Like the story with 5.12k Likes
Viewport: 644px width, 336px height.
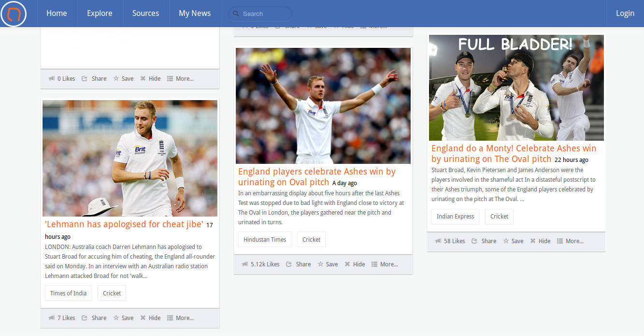click(x=260, y=264)
